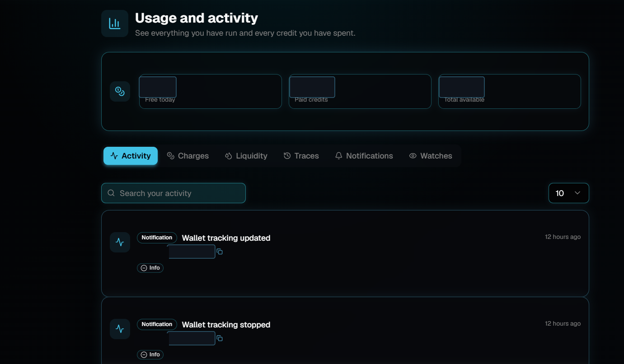This screenshot has height=364, width=624.
Task: Open the page size dropdown showing 10
Action: click(568, 193)
